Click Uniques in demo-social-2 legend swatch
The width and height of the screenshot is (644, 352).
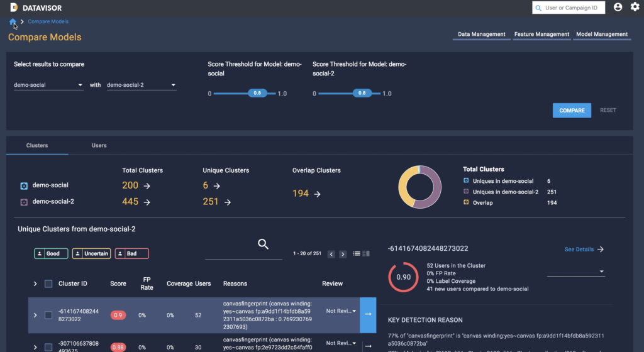[x=466, y=191]
